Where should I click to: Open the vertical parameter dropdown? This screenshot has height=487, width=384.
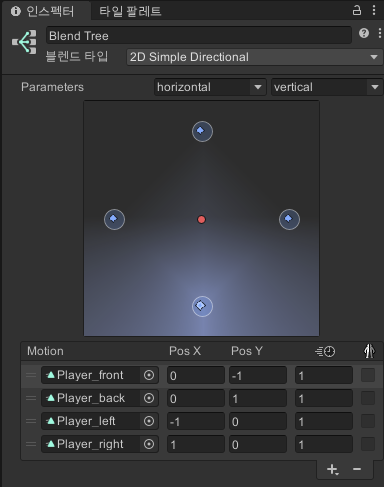[327, 87]
